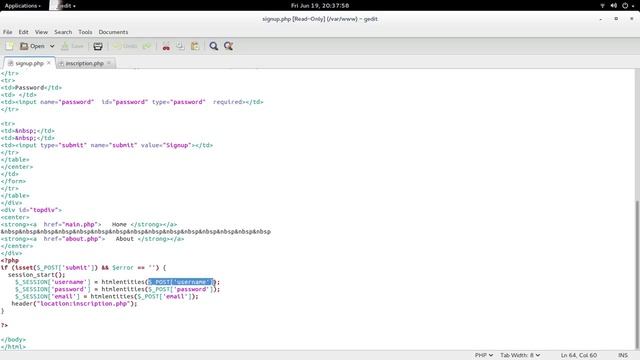
Task: Click the header location:inscription.php line
Action: pyautogui.click(x=74, y=304)
